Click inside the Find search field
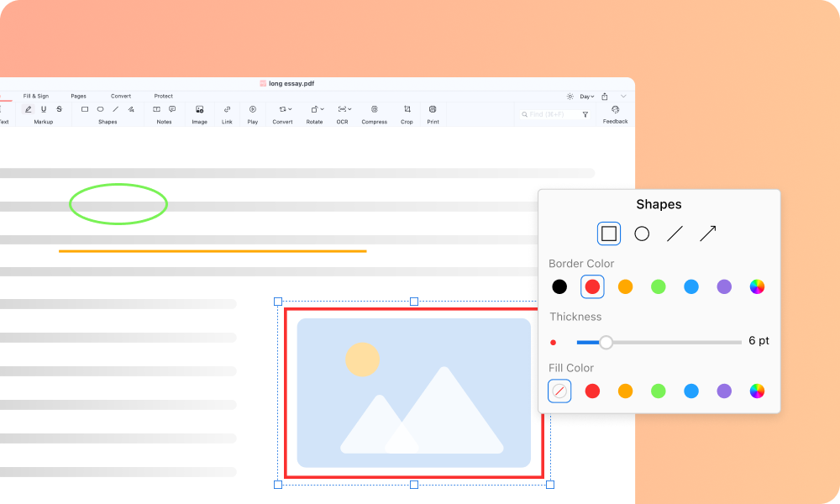 tap(550, 114)
